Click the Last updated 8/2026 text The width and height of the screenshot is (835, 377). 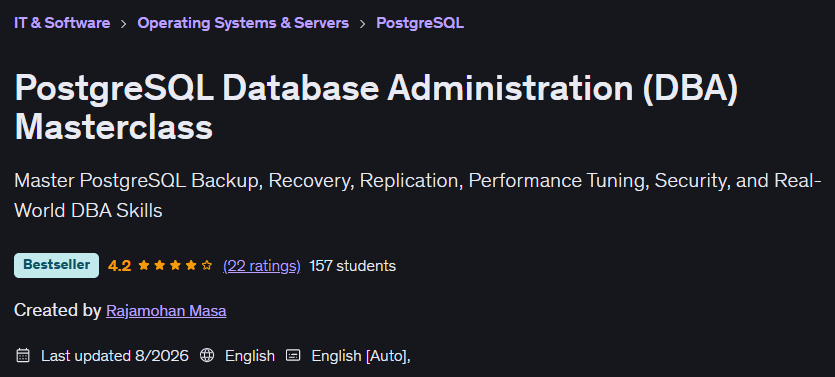point(115,356)
